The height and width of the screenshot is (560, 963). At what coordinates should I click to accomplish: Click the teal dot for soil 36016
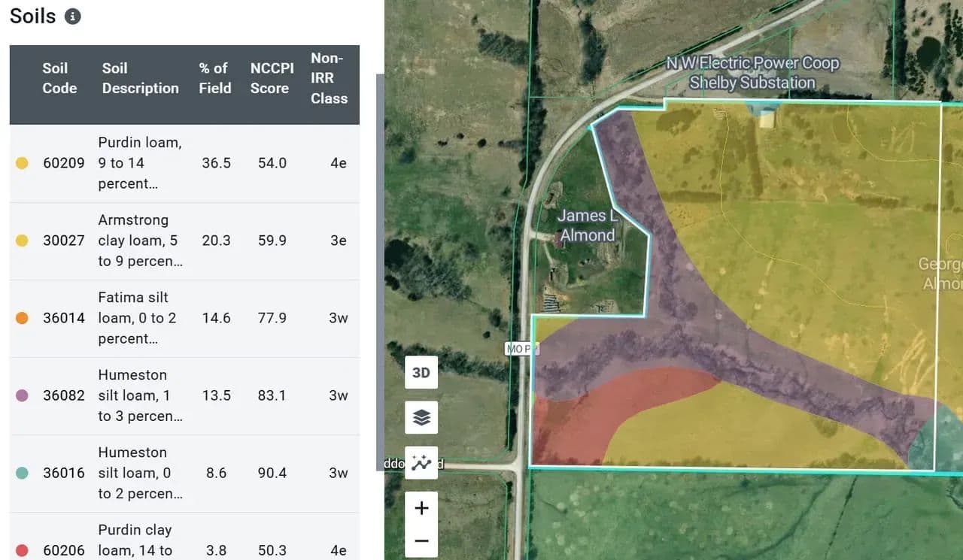(22, 473)
